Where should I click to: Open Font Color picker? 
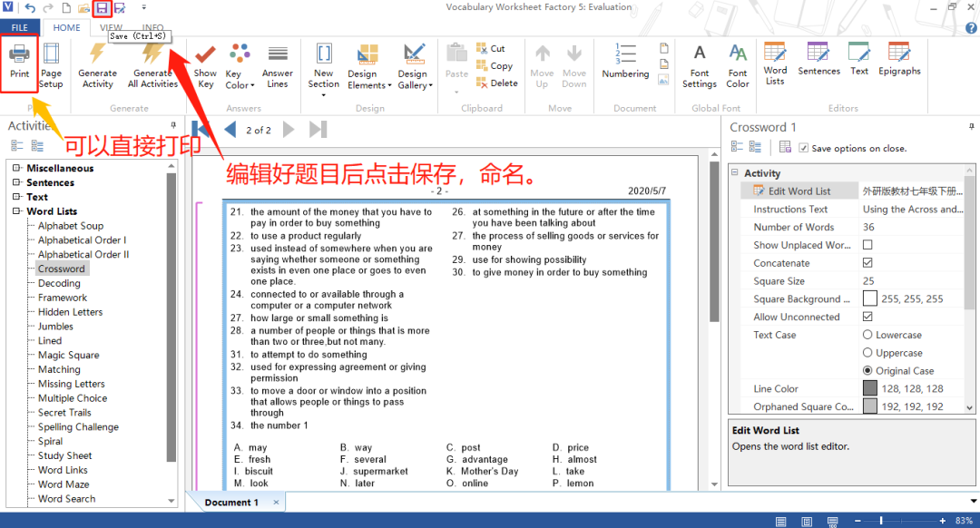coord(738,65)
